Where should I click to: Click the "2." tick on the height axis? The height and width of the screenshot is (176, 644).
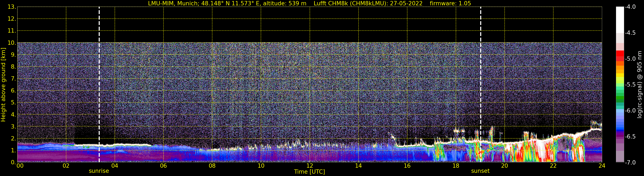(x=13, y=139)
